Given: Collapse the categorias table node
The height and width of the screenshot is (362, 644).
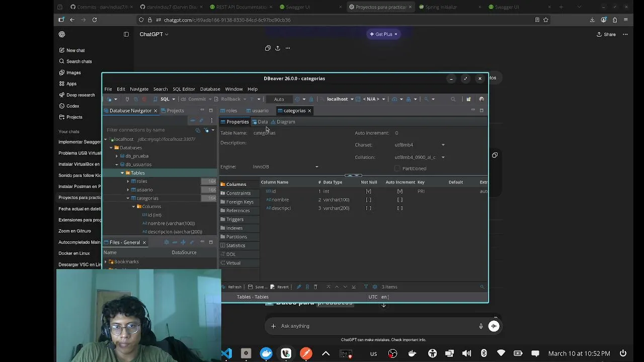Looking at the screenshot, I should click(128, 198).
